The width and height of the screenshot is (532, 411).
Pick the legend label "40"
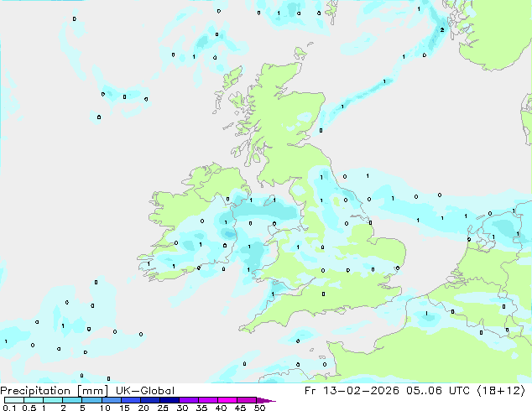(221, 408)
